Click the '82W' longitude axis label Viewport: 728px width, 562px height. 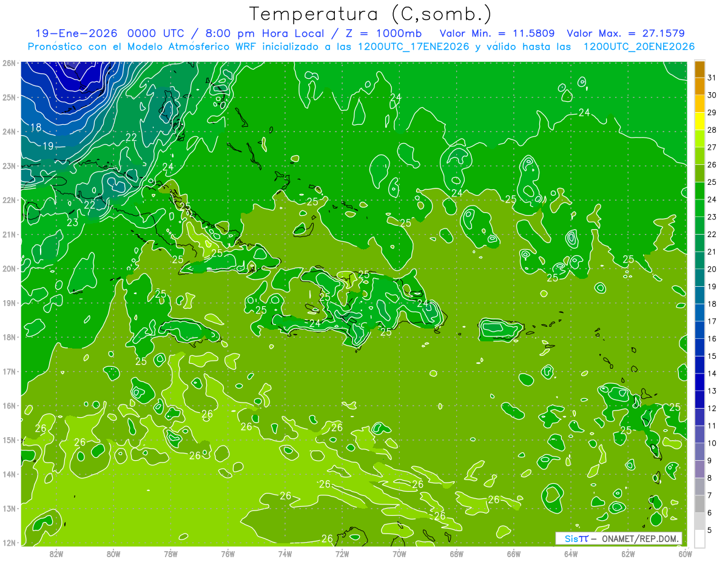coord(56,554)
